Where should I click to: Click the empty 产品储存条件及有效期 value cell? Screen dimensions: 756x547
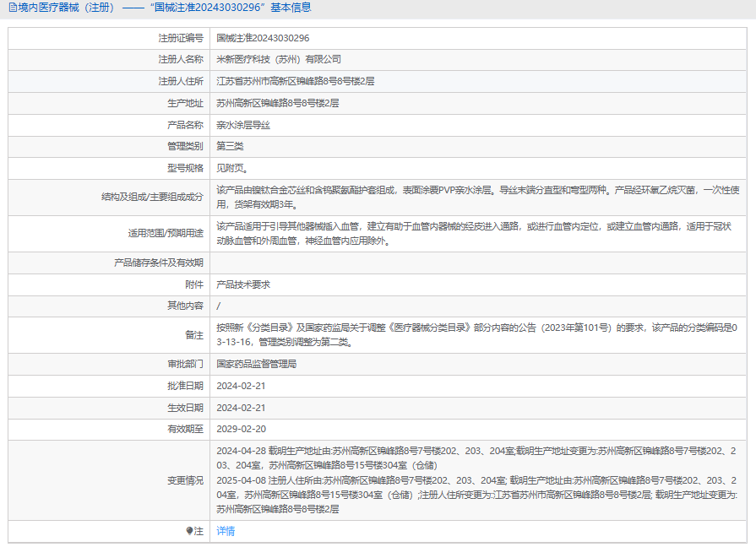[x=478, y=263]
